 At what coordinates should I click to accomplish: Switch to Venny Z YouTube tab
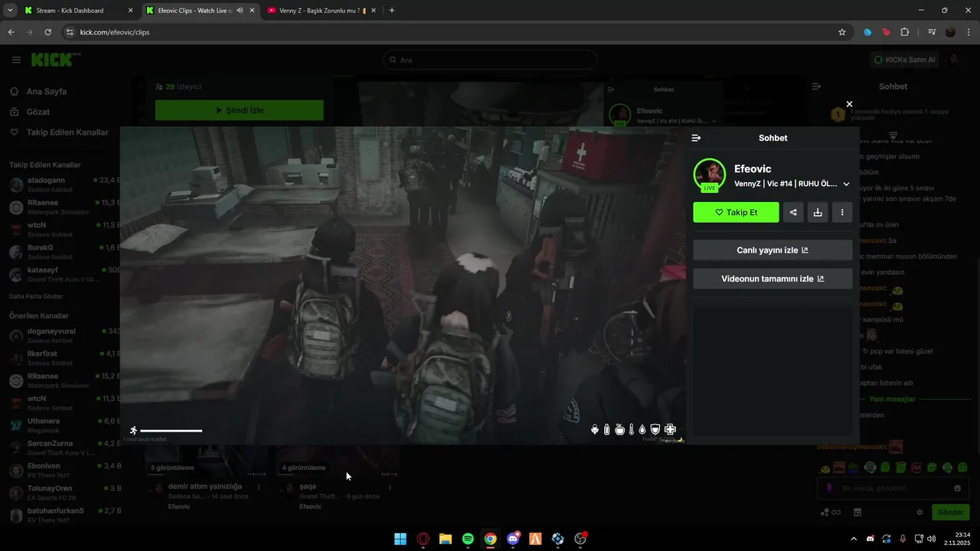point(322,11)
